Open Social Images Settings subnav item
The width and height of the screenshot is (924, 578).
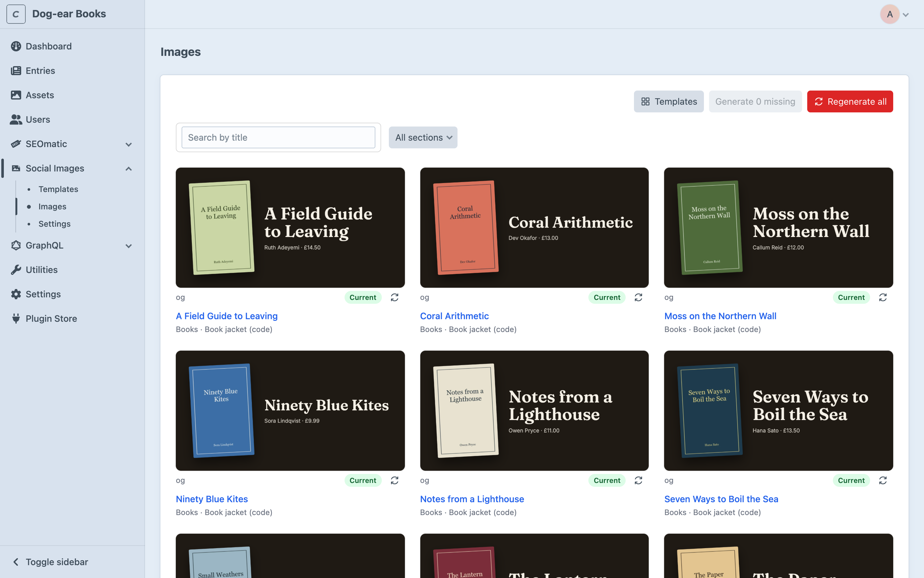[x=55, y=223]
